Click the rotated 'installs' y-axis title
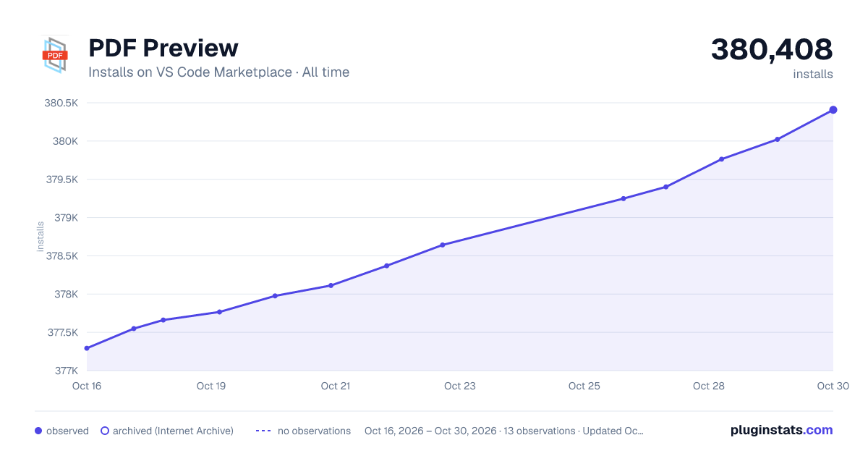 pyautogui.click(x=41, y=237)
